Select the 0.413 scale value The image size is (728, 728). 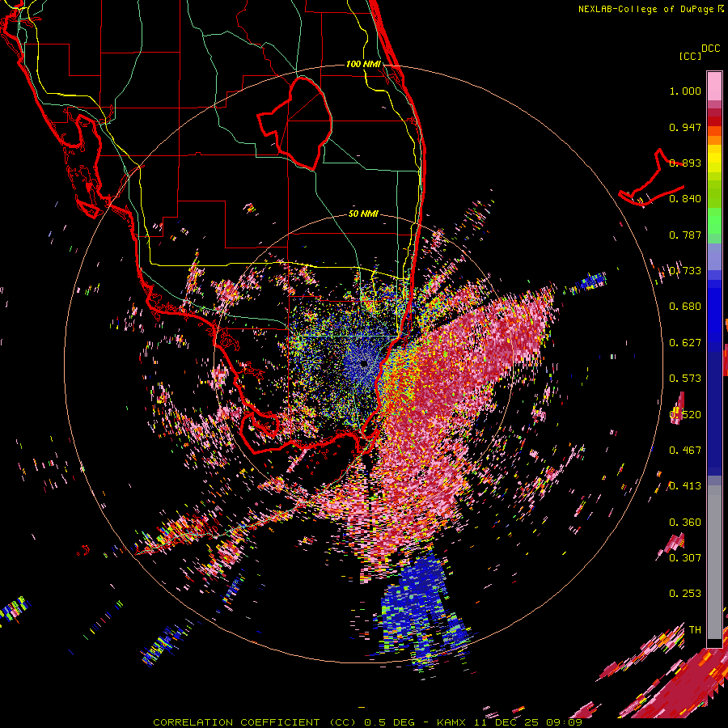pyautogui.click(x=685, y=486)
